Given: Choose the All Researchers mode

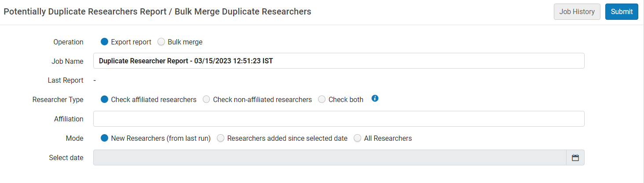Looking at the screenshot, I should 358,138.
